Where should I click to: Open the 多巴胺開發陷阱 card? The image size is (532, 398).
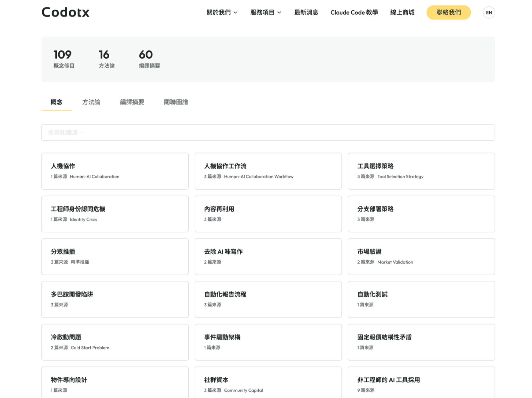tap(115, 299)
